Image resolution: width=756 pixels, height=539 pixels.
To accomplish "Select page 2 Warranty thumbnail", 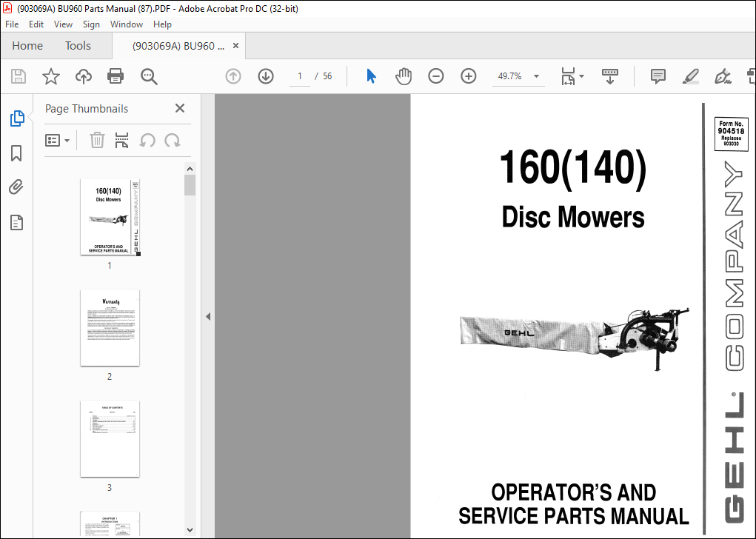I will [110, 328].
